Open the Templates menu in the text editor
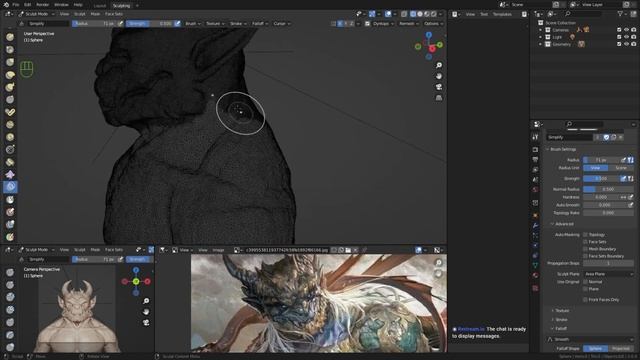 [x=502, y=14]
